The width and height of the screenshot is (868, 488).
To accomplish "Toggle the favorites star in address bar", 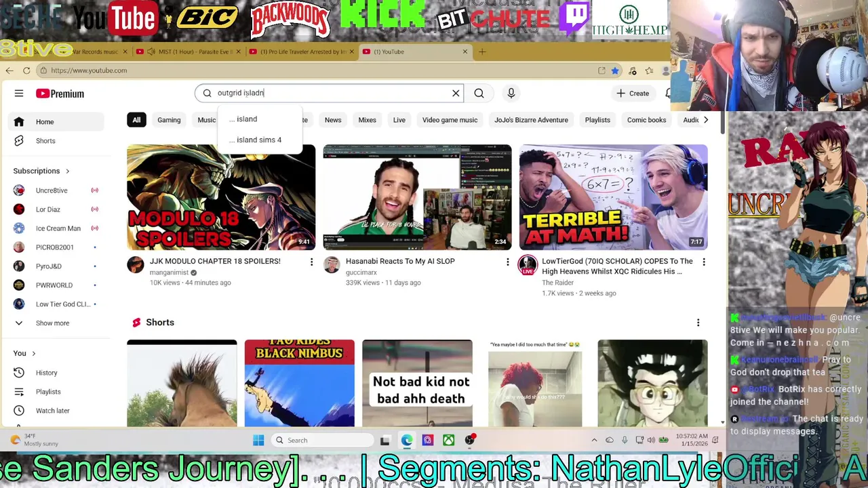I will [x=615, y=70].
